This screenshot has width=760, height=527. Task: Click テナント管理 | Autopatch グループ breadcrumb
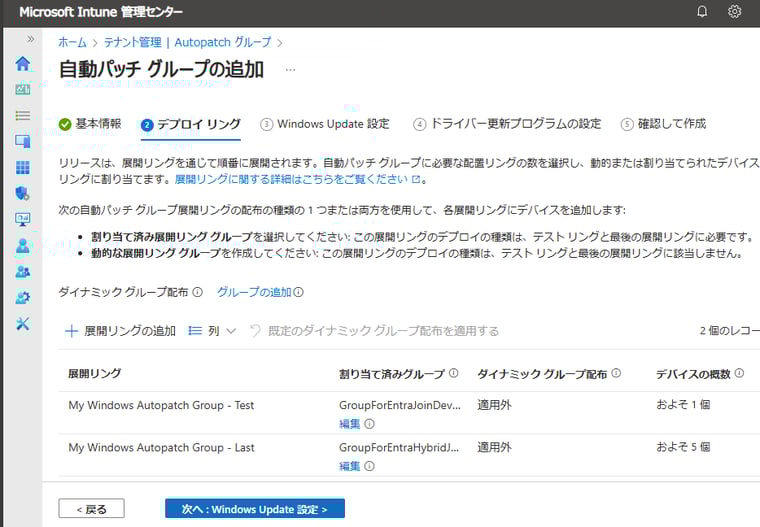point(188,43)
